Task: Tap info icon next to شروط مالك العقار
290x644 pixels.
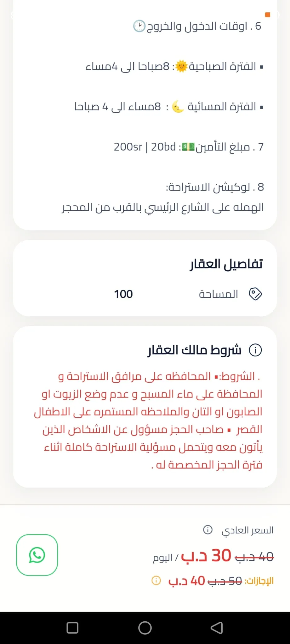Action: point(255,350)
